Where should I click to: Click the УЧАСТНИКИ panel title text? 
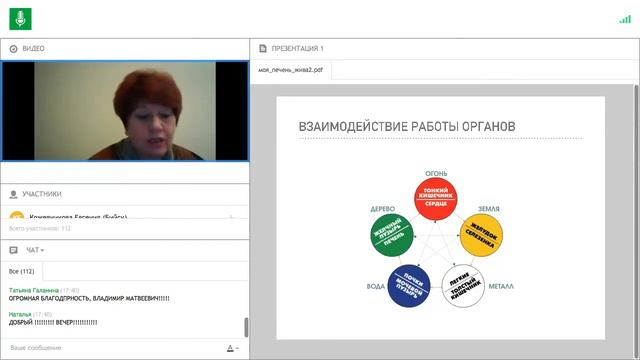(x=42, y=194)
